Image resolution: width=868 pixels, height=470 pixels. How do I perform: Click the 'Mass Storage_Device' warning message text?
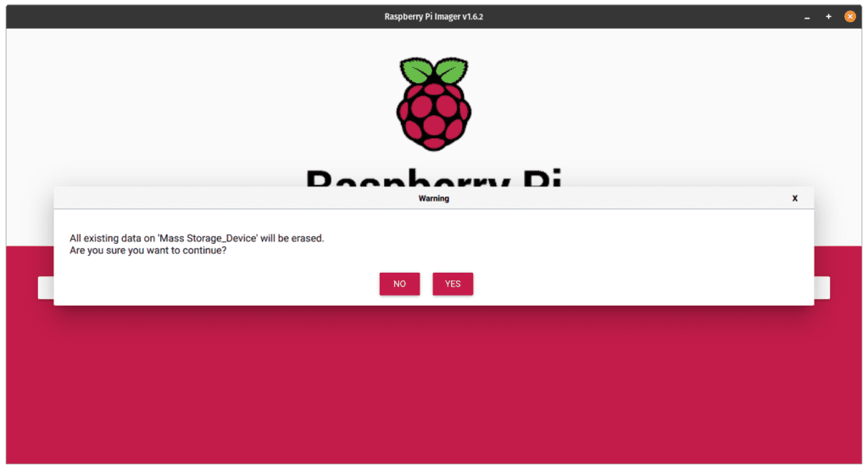click(197, 238)
